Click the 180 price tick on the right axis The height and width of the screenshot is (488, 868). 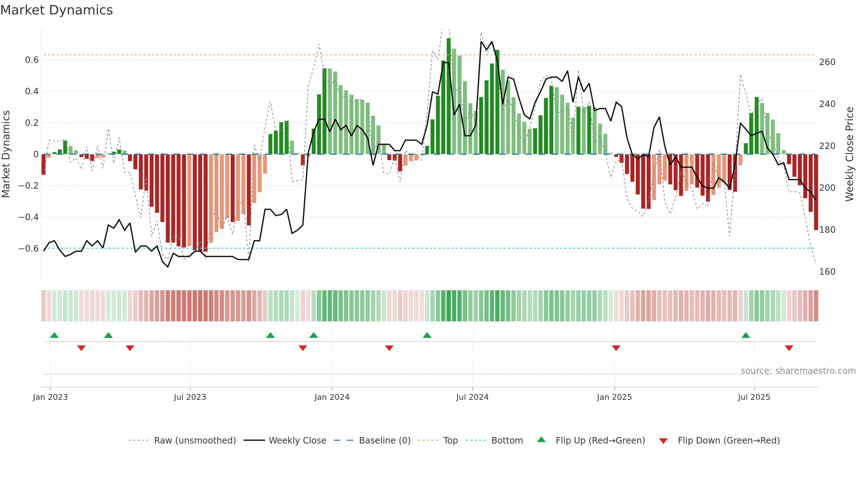(x=827, y=230)
